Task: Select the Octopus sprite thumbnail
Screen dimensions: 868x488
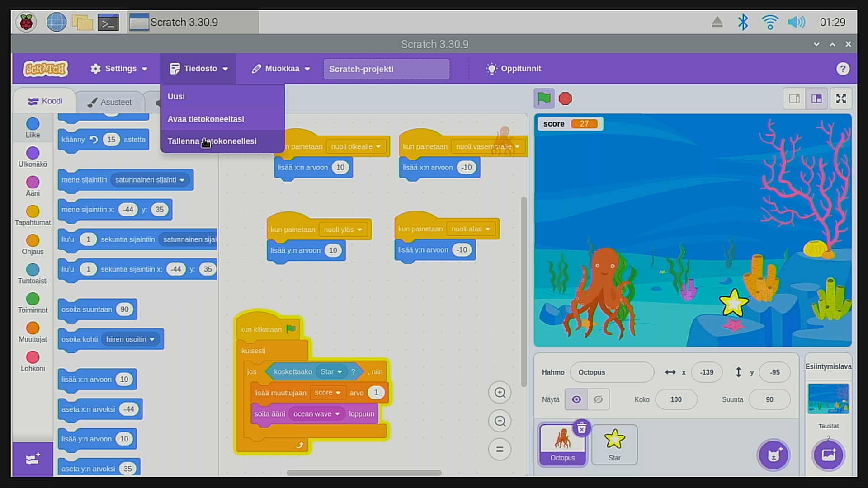Action: click(562, 445)
